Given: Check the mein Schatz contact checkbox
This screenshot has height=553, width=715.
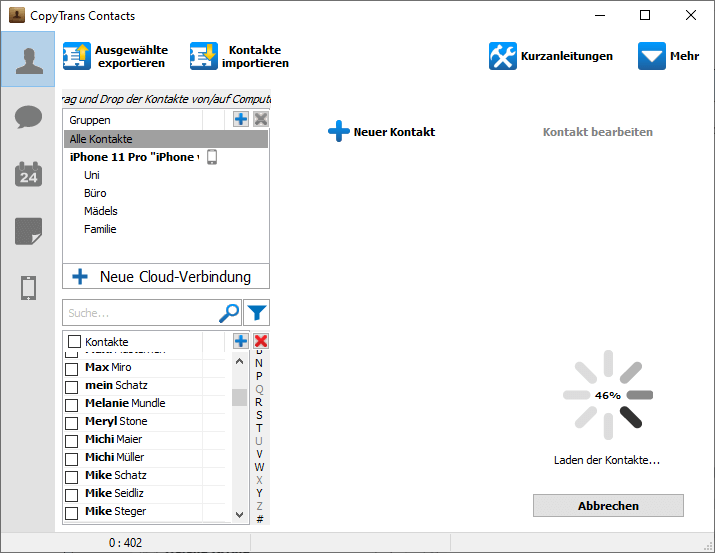Looking at the screenshot, I should point(72,387).
